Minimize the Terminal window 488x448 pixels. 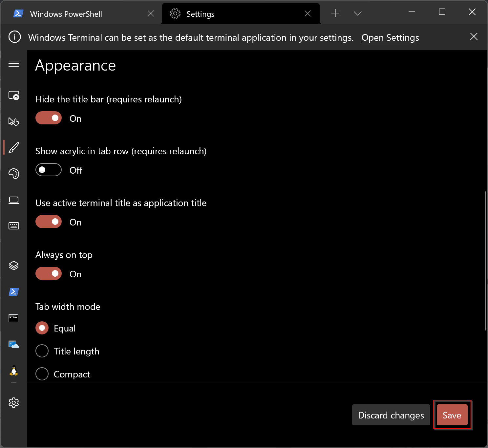[412, 12]
